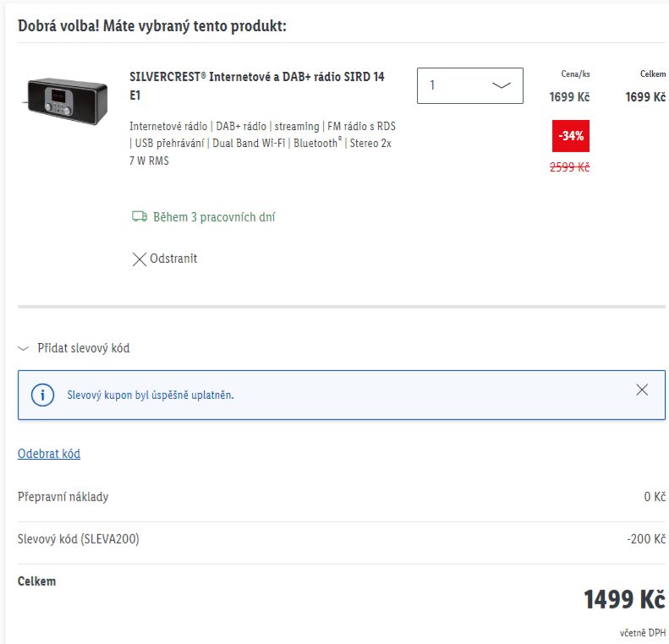The image size is (669, 644).
Task: Open the quantity dropdown showing 1
Action: coord(469,85)
